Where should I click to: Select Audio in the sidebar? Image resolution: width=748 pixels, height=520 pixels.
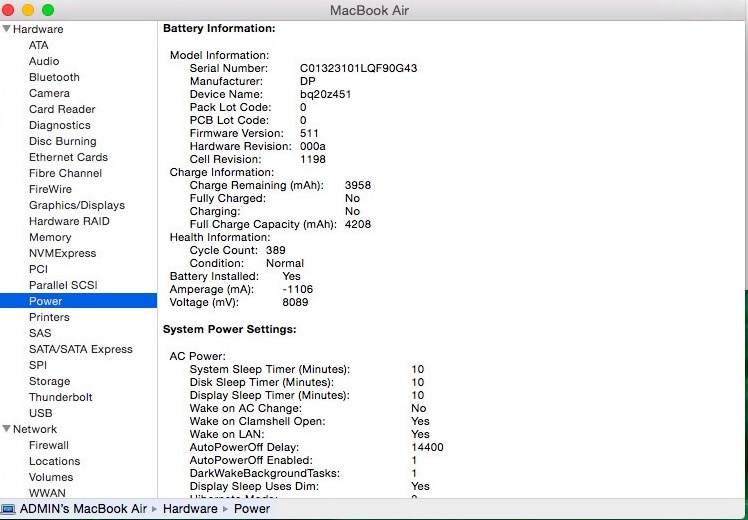pos(44,61)
